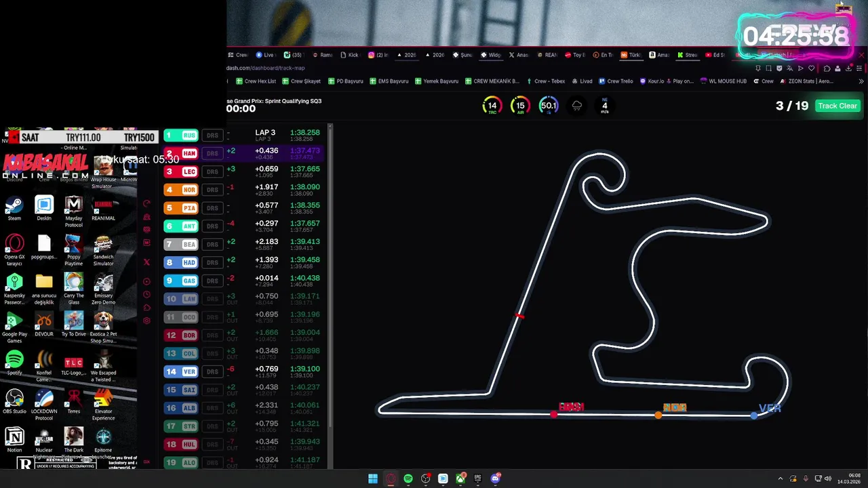Click lap time 1:41.187 in ALO row
Image resolution: width=868 pixels, height=488 pixels.
(304, 460)
